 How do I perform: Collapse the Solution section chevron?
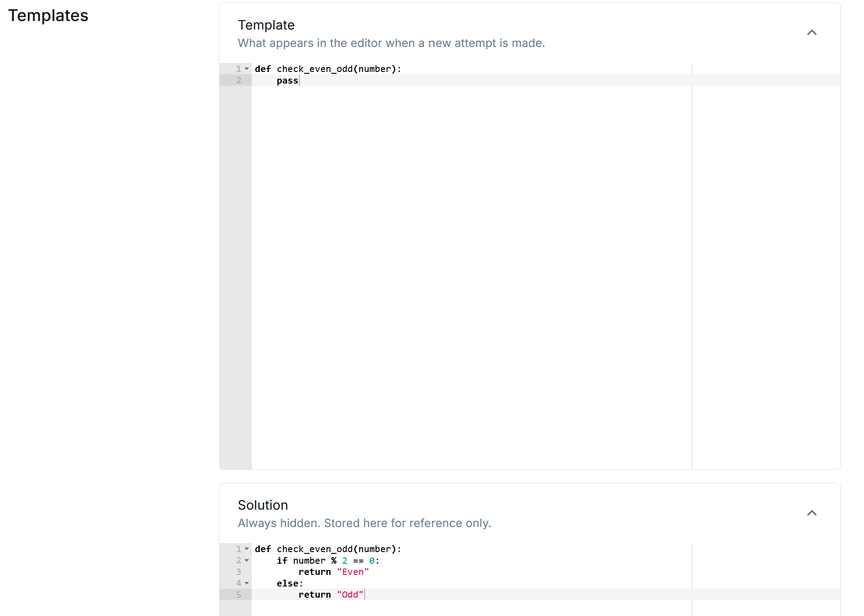click(x=812, y=513)
